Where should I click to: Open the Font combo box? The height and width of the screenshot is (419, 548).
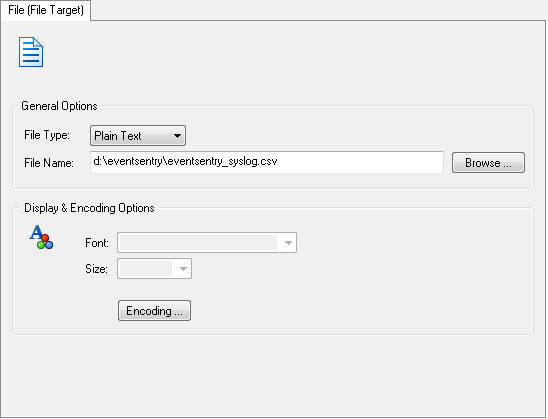[x=207, y=243]
